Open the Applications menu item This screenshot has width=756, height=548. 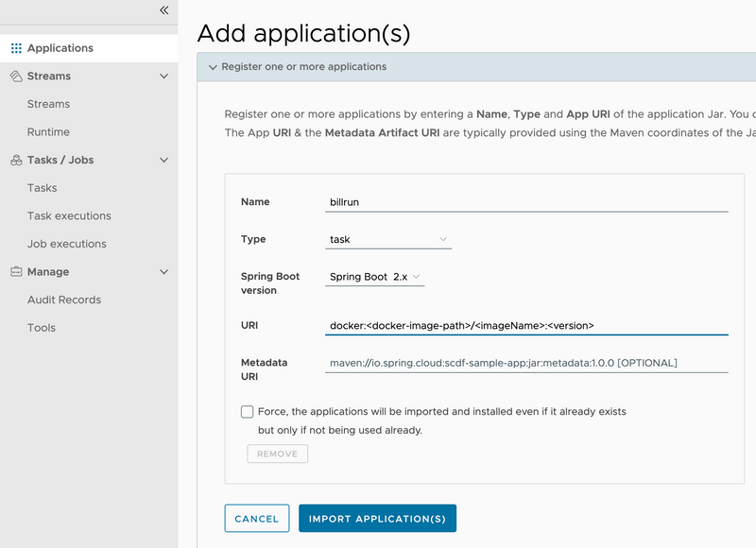tap(89, 48)
